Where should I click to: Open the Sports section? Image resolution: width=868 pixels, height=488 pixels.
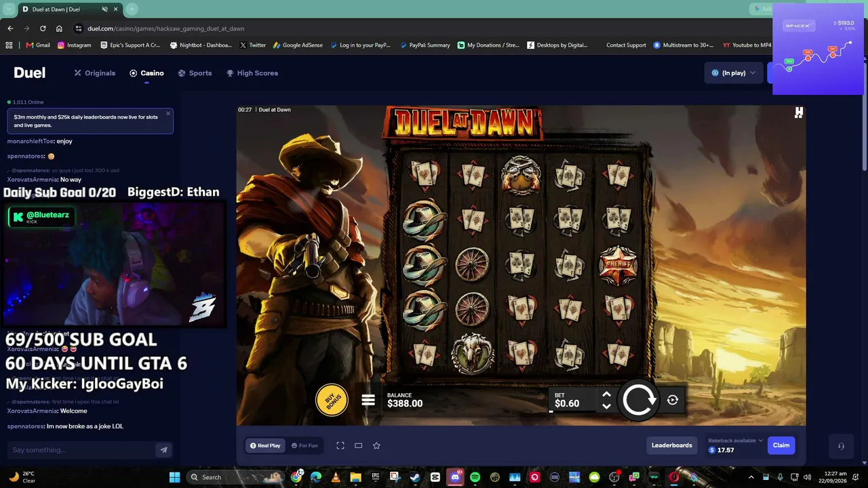[x=195, y=73]
